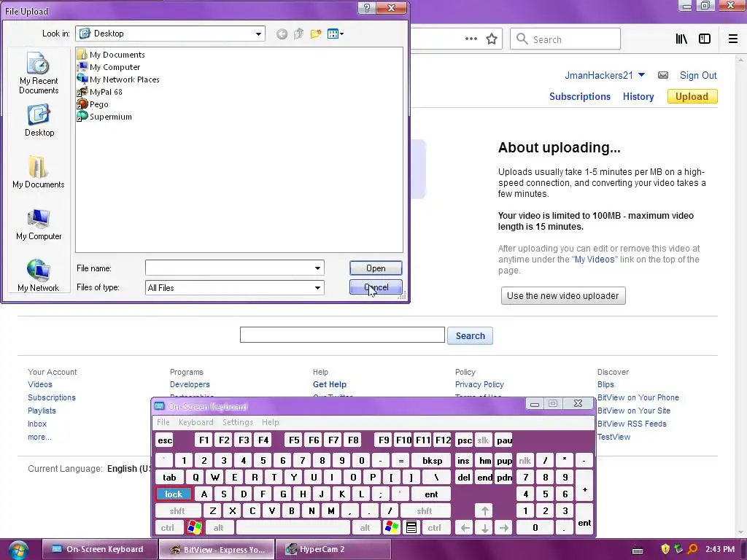747x560 pixels.
Task: Click Cancel button in File Upload
Action: 376,287
